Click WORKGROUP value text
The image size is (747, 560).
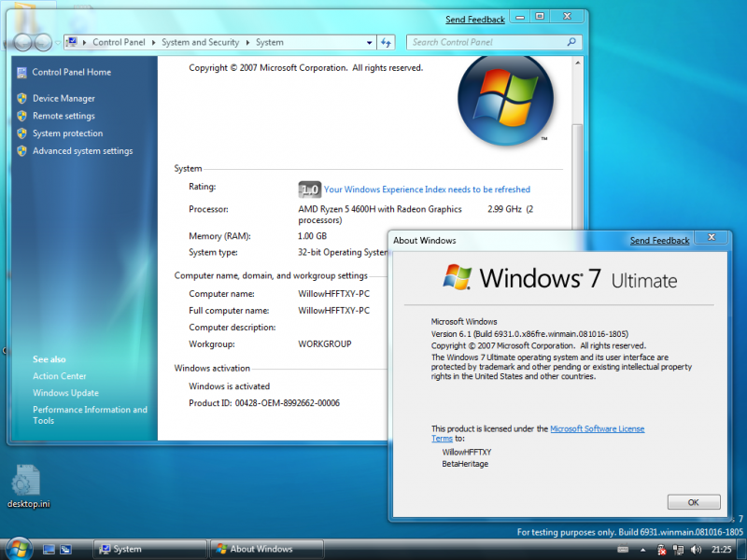click(325, 343)
